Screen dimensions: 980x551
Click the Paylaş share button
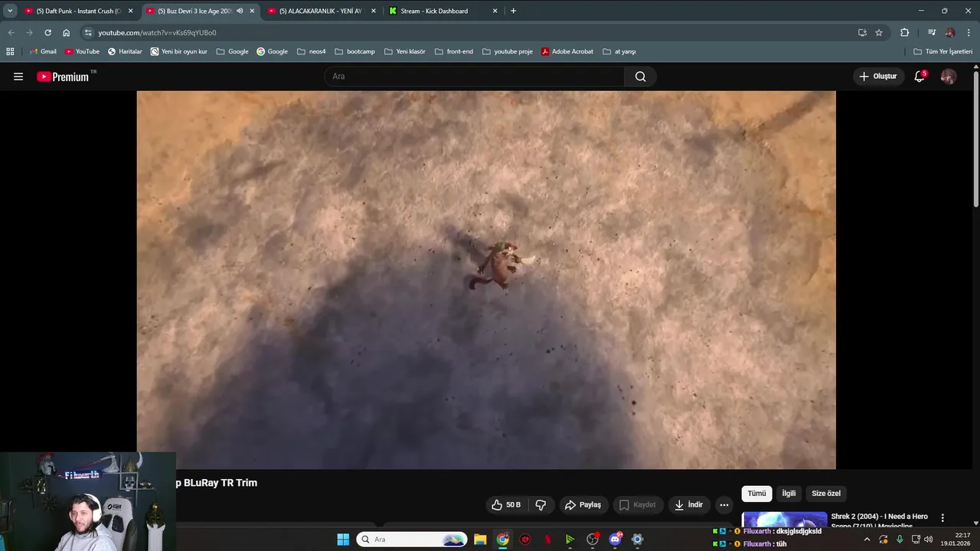point(583,505)
